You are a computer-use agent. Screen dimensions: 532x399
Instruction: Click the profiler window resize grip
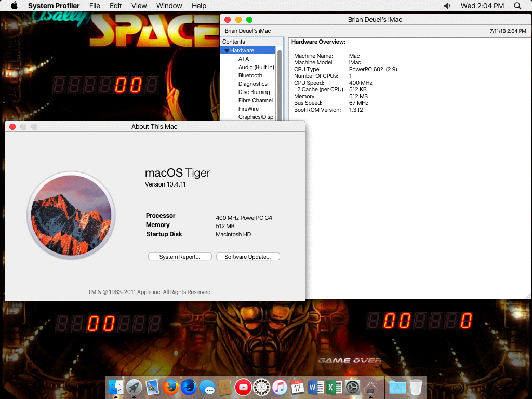click(x=528, y=296)
